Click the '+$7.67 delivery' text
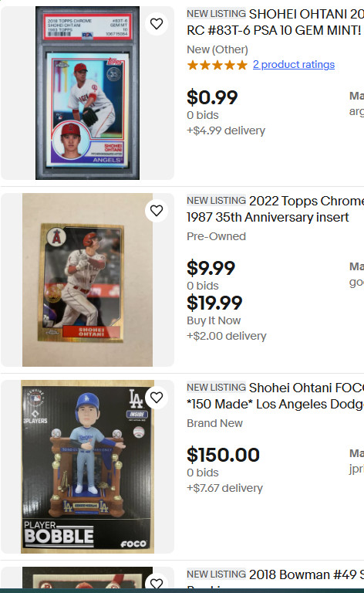This screenshot has width=364, height=593. coord(224,488)
